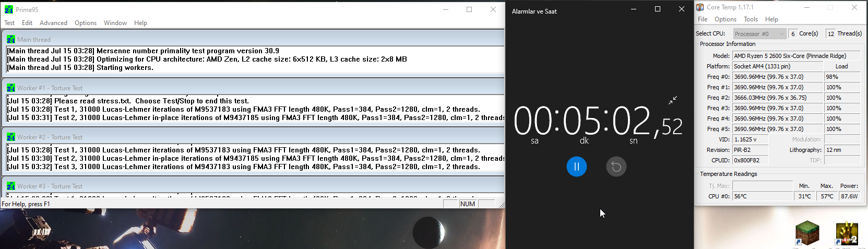Click the Main thread window icon
868x249 pixels.
click(11, 39)
